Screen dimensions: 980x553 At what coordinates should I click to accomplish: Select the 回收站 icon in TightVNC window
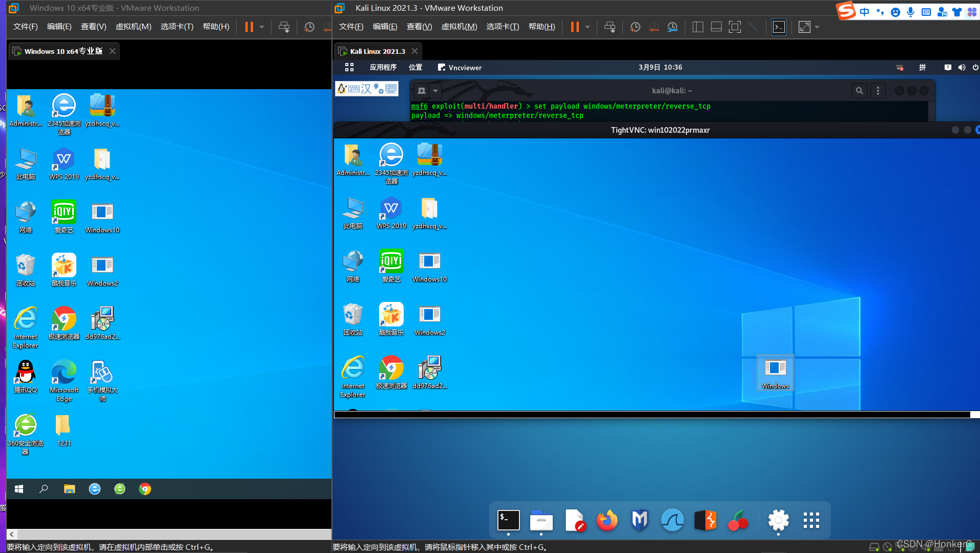tap(353, 319)
